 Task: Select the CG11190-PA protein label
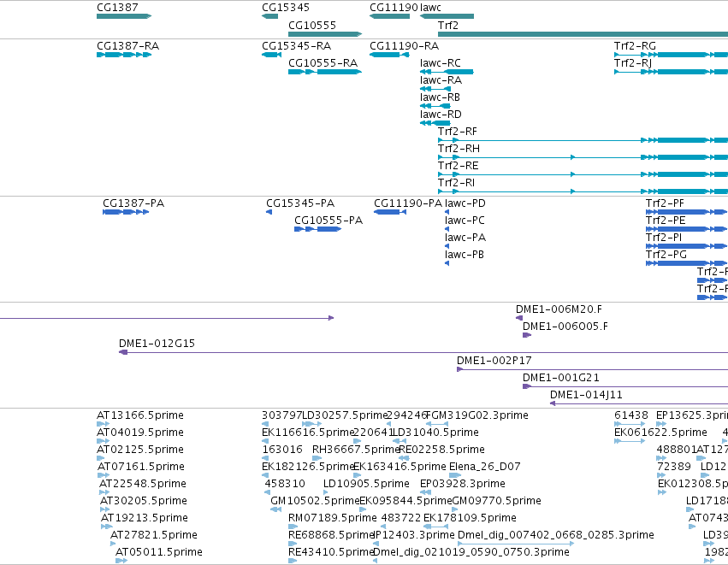pyautogui.click(x=408, y=203)
